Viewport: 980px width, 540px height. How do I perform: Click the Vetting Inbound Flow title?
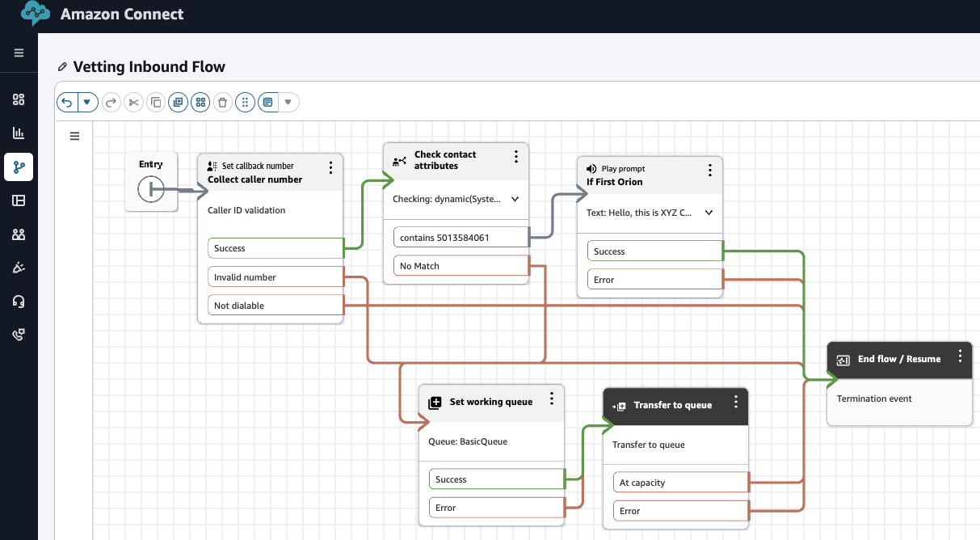pyautogui.click(x=149, y=67)
